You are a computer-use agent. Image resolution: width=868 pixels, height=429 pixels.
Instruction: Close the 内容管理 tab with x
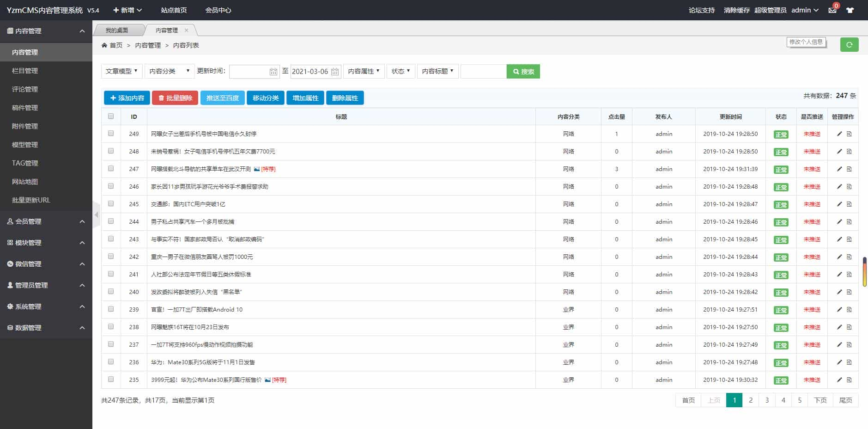click(x=187, y=30)
